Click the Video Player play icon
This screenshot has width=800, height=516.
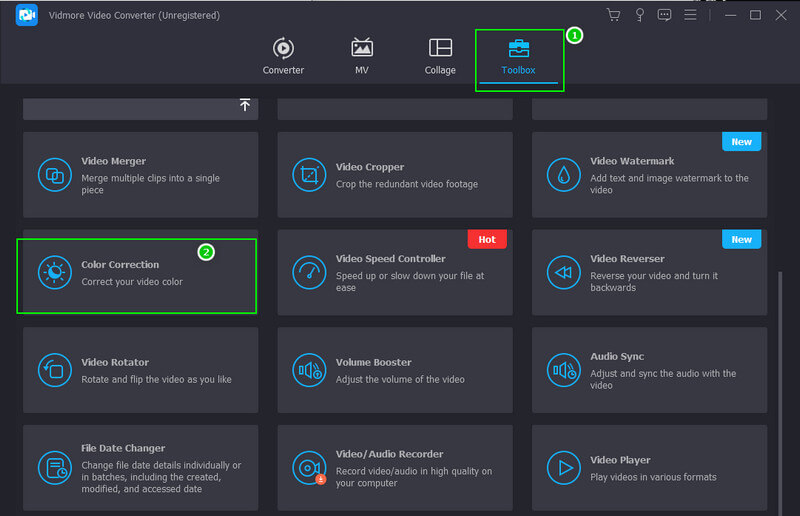564,467
